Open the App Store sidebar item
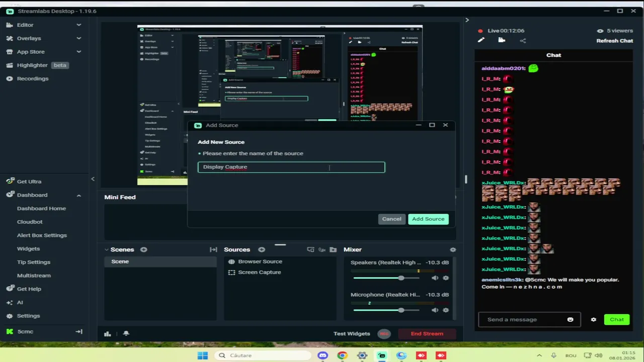The image size is (644, 362). (31, 52)
